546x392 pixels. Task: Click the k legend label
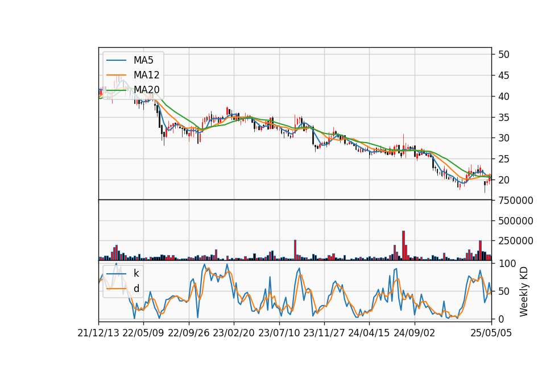click(136, 273)
